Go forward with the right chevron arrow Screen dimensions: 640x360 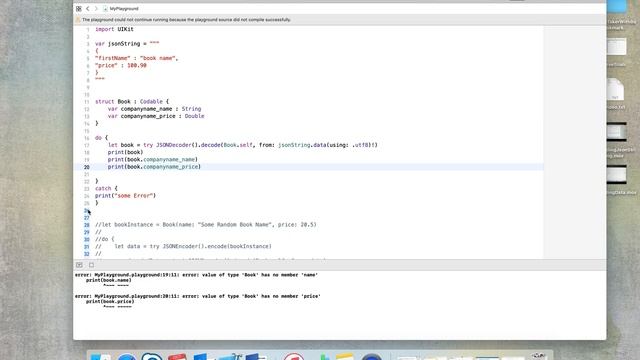pos(96,9)
